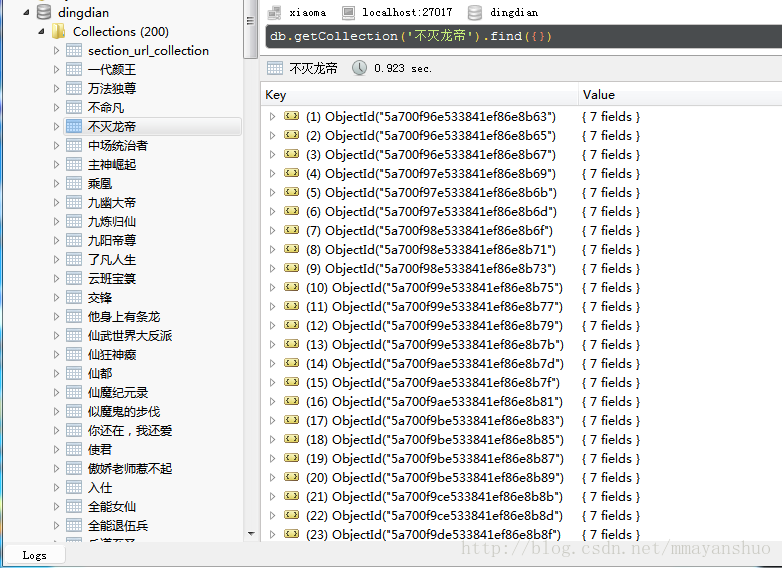Expand document row (7) in results

272,230
